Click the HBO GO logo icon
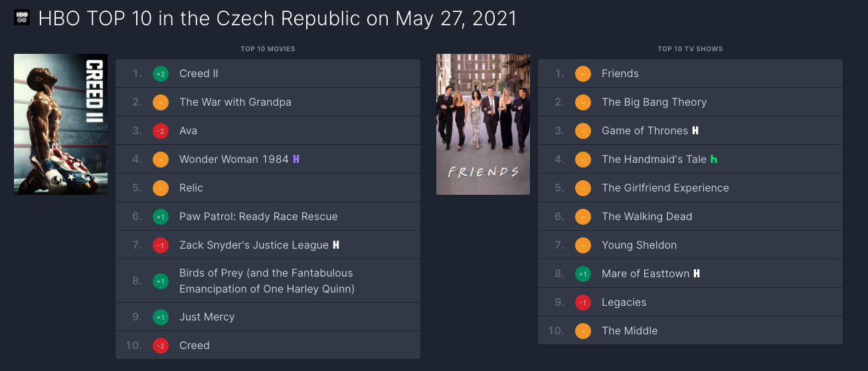 (x=22, y=17)
